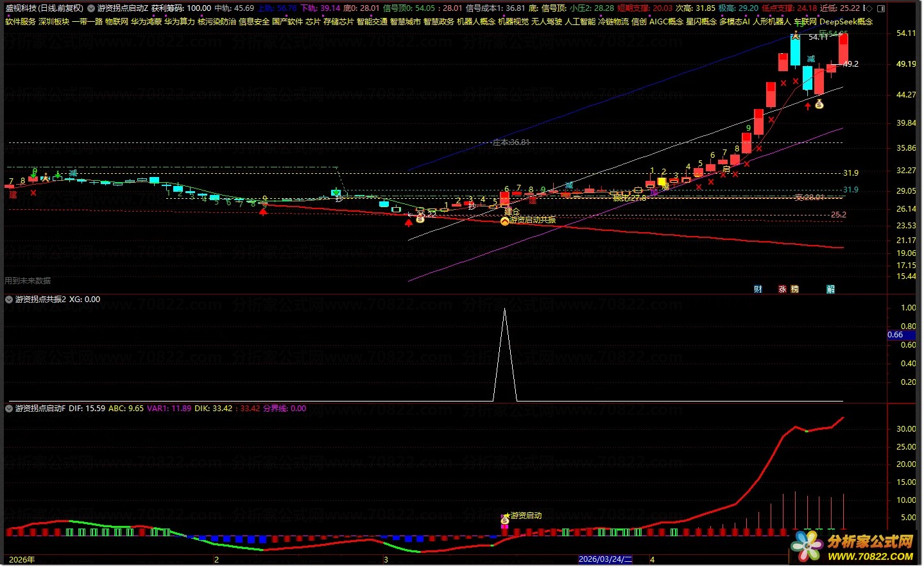The width and height of the screenshot is (924, 567).
Task: Click the XG: 0.00 indicator value
Action: tap(85, 299)
